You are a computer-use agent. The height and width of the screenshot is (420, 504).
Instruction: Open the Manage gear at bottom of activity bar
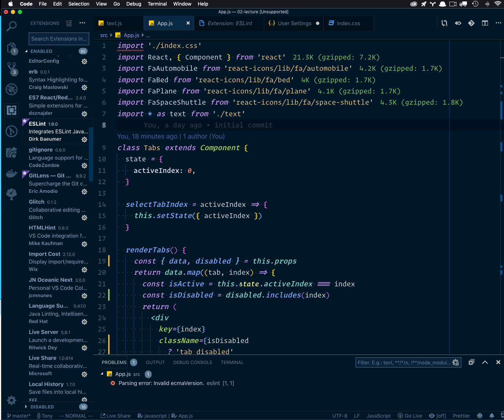click(12, 400)
